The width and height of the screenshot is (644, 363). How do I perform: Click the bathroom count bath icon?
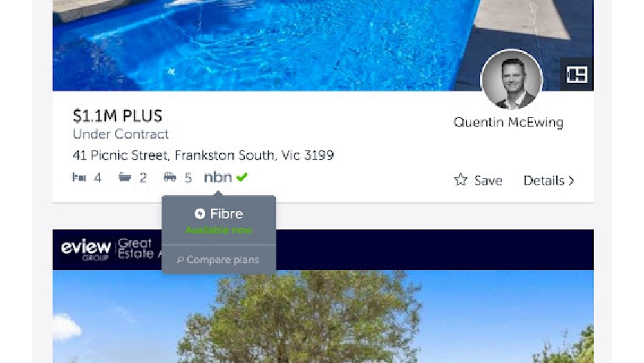pyautogui.click(x=124, y=177)
